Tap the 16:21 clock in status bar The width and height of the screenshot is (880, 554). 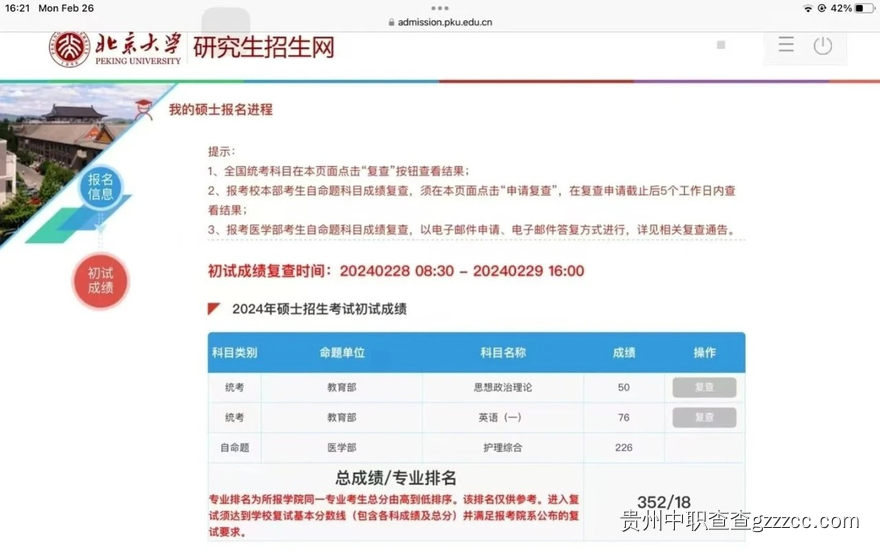pos(17,8)
